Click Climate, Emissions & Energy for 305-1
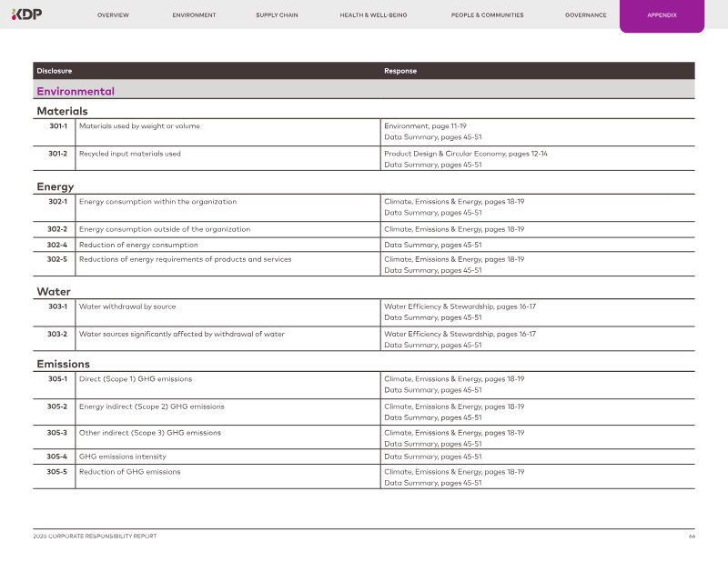The width and height of the screenshot is (728, 562). [x=454, y=378]
